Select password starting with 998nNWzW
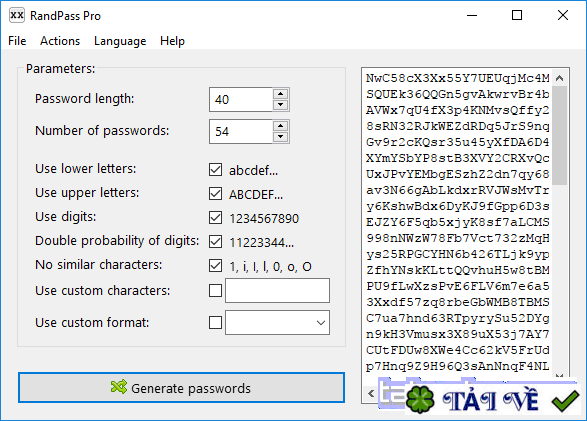This screenshot has width=587, height=421. pyautogui.click(x=457, y=238)
